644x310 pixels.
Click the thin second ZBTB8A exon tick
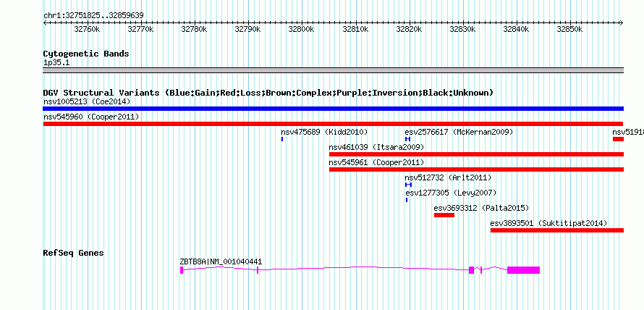(258, 269)
